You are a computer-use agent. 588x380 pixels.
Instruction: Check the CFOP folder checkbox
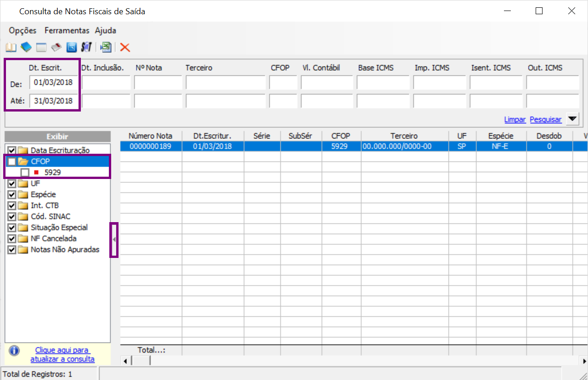tap(12, 162)
